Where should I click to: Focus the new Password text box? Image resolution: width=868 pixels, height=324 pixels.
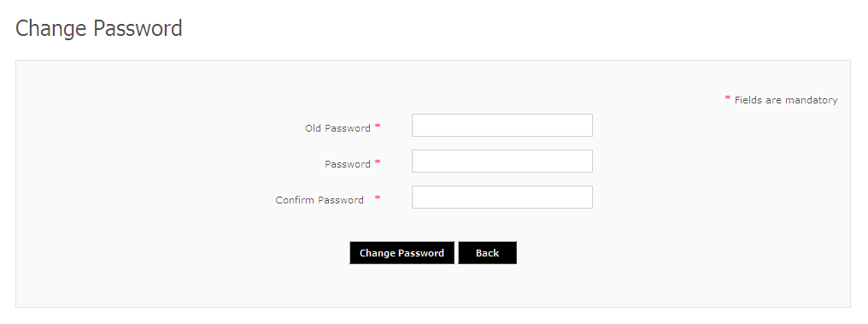(502, 162)
